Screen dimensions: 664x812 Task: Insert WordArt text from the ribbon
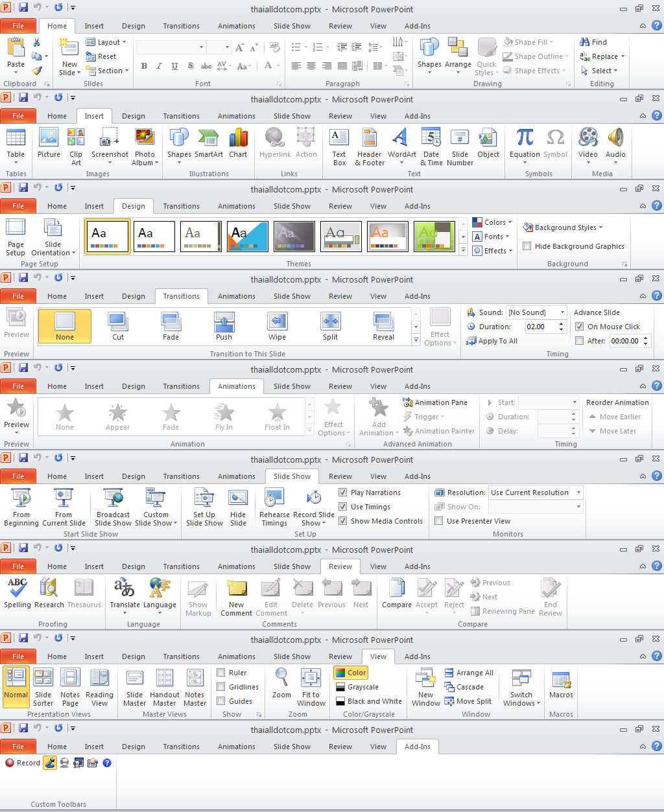(x=401, y=145)
